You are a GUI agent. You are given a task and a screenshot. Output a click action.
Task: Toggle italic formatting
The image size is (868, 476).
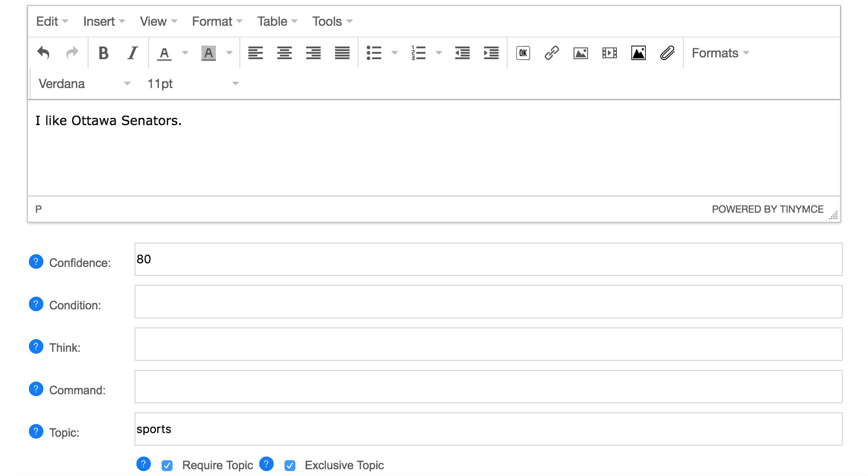tap(132, 53)
